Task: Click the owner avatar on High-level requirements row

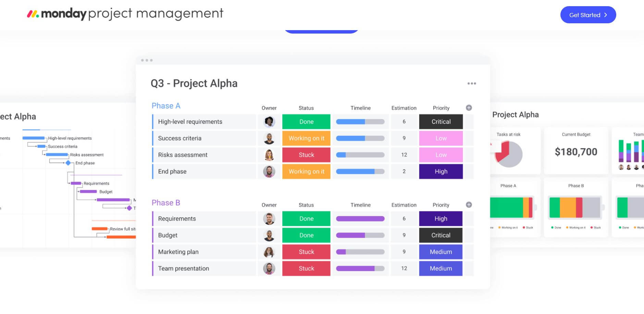Action: (x=269, y=122)
